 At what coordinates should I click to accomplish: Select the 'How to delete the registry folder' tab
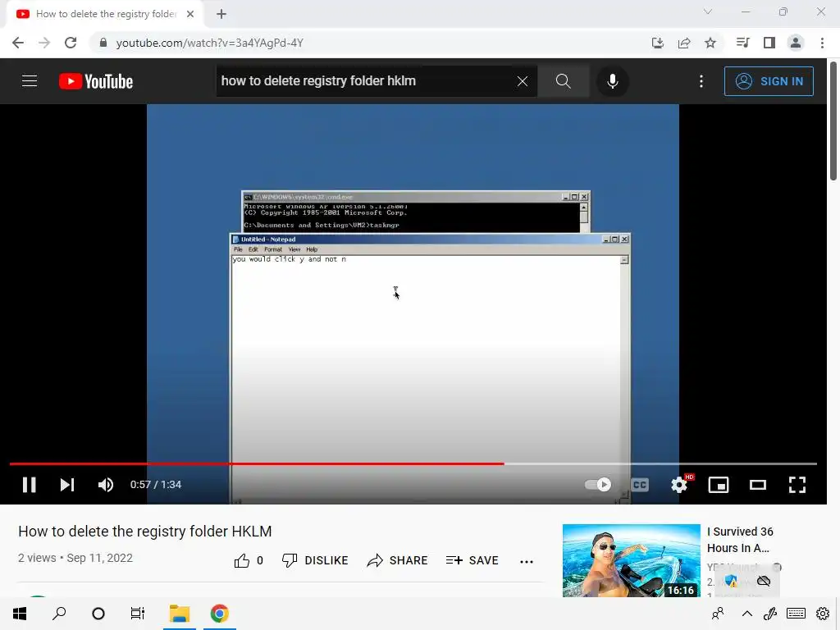click(x=104, y=14)
